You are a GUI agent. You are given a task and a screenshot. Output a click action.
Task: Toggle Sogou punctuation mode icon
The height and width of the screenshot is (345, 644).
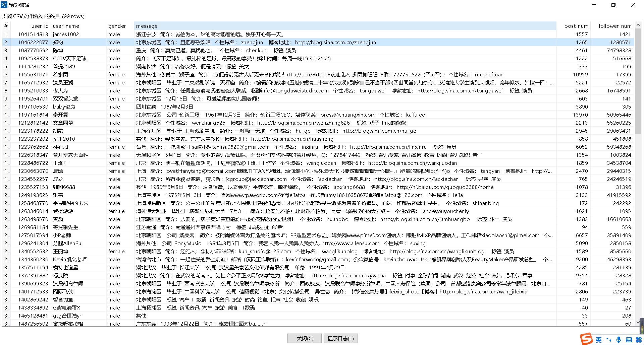(x=608, y=340)
